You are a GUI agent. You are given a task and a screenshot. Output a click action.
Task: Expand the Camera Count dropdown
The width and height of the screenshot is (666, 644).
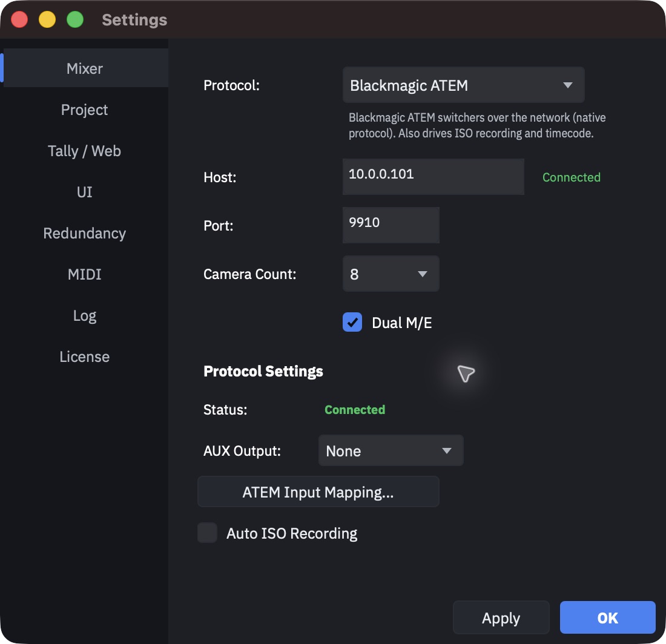click(391, 274)
